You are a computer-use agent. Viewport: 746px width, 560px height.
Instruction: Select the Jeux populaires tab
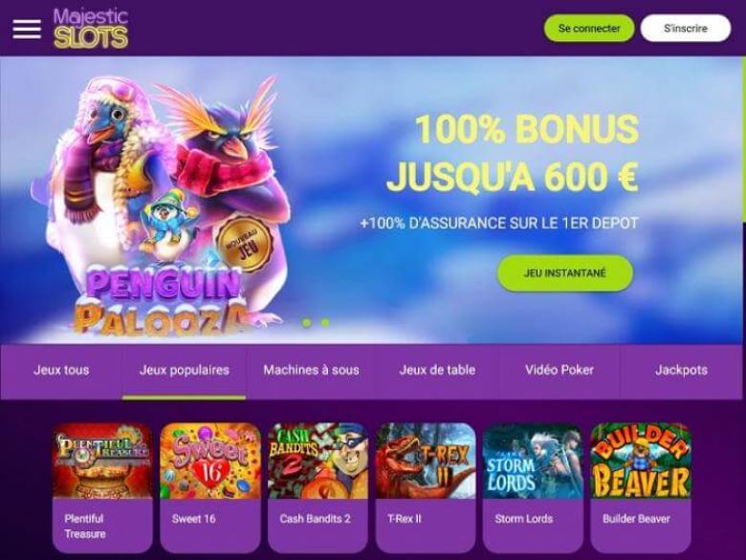[185, 371]
